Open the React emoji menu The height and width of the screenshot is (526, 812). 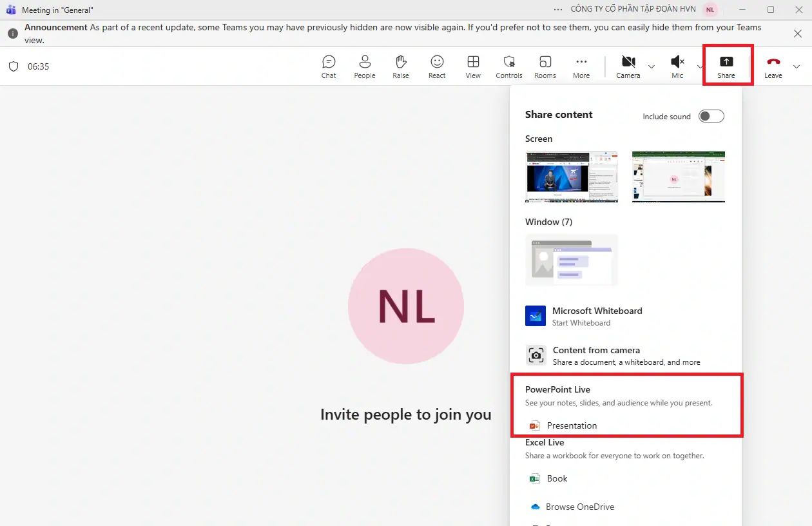click(437, 66)
